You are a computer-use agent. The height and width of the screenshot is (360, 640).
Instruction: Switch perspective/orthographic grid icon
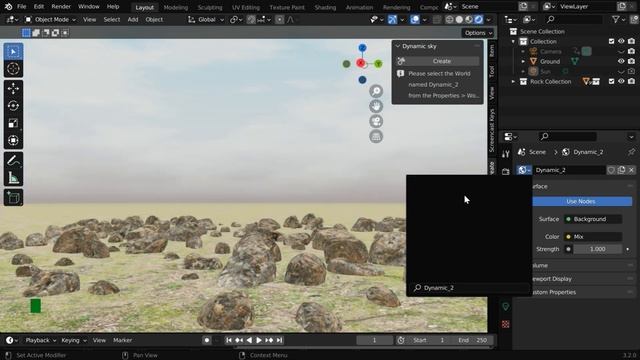coord(376,136)
